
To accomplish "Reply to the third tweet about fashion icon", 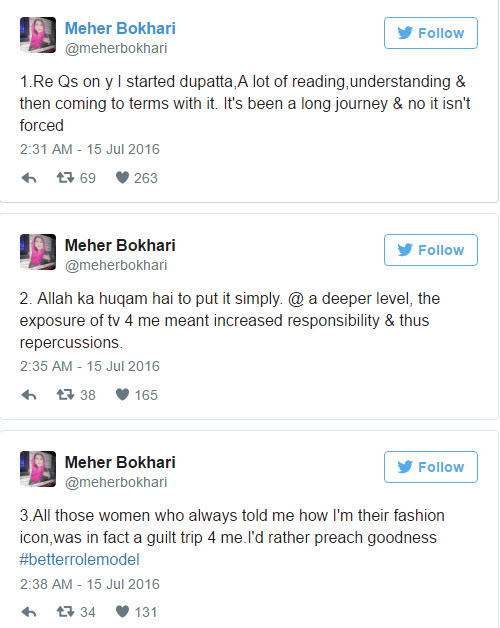I will pyautogui.click(x=29, y=612).
